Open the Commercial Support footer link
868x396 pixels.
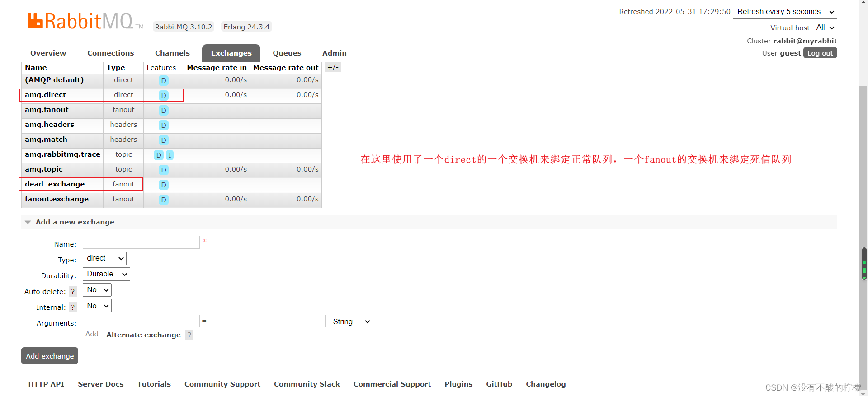[392, 384]
